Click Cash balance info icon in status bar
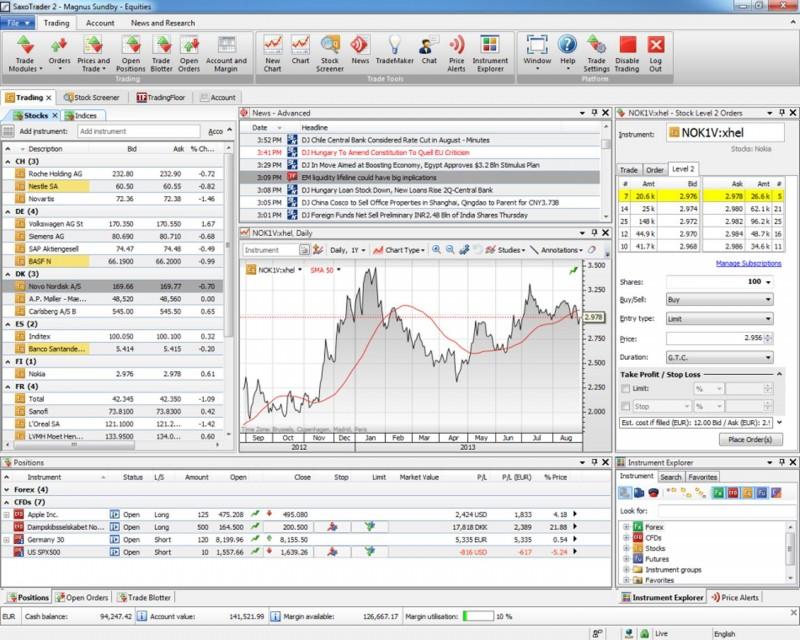800x640 pixels. (x=142, y=617)
